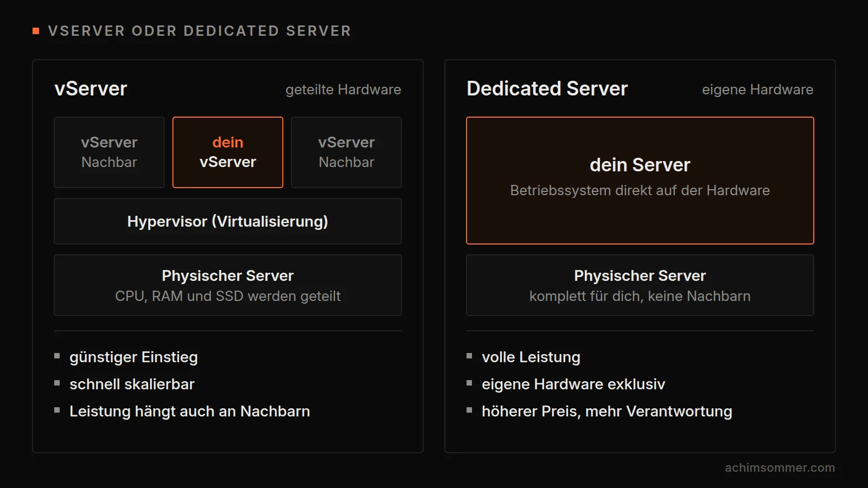The width and height of the screenshot is (868, 488).
Task: Click 'Leistung hängt auch an Nachbarn'
Action: [x=190, y=412]
